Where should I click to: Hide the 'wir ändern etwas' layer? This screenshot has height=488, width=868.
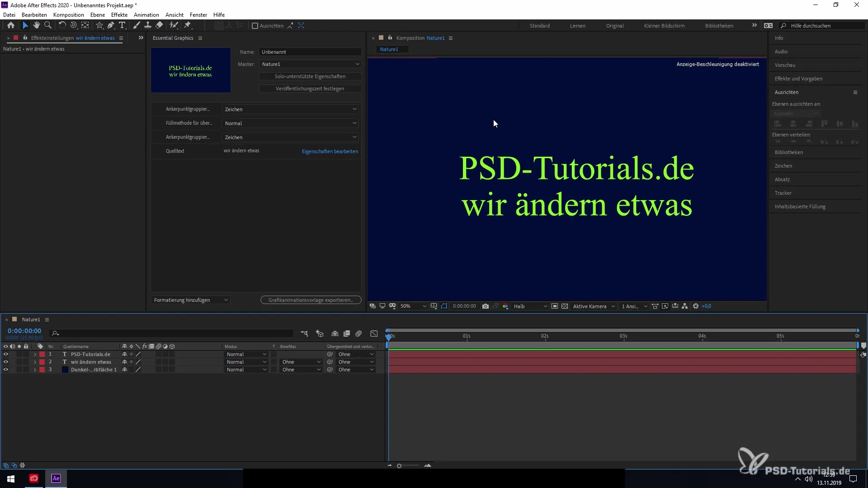[6, 362]
